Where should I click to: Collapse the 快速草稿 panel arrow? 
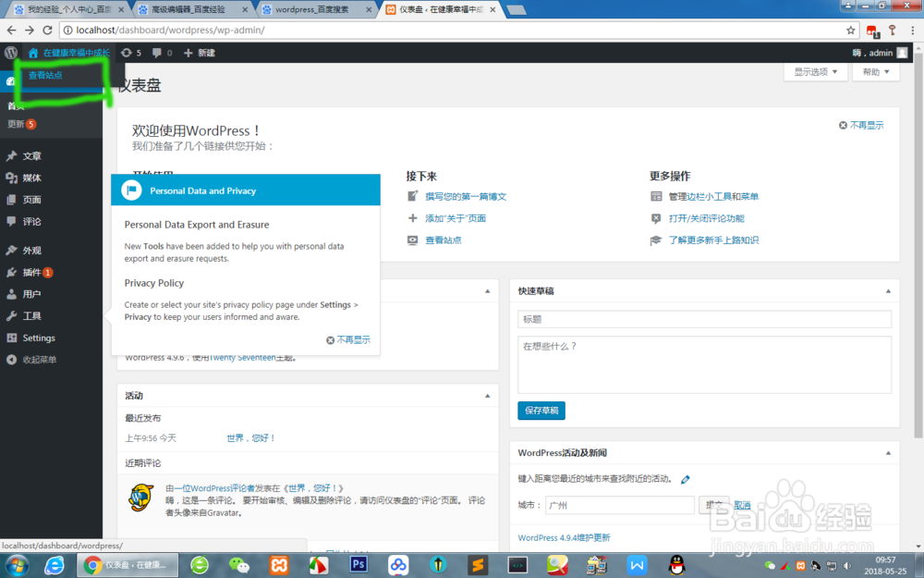click(888, 290)
